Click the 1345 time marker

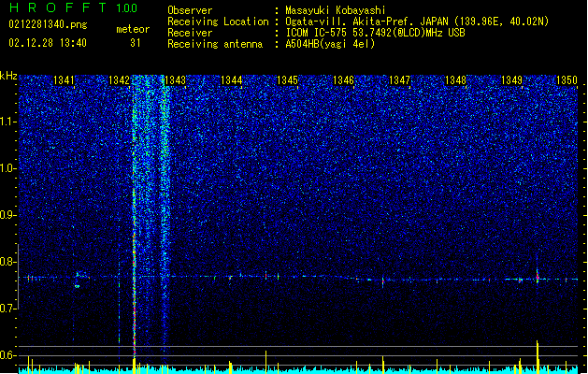287,79
